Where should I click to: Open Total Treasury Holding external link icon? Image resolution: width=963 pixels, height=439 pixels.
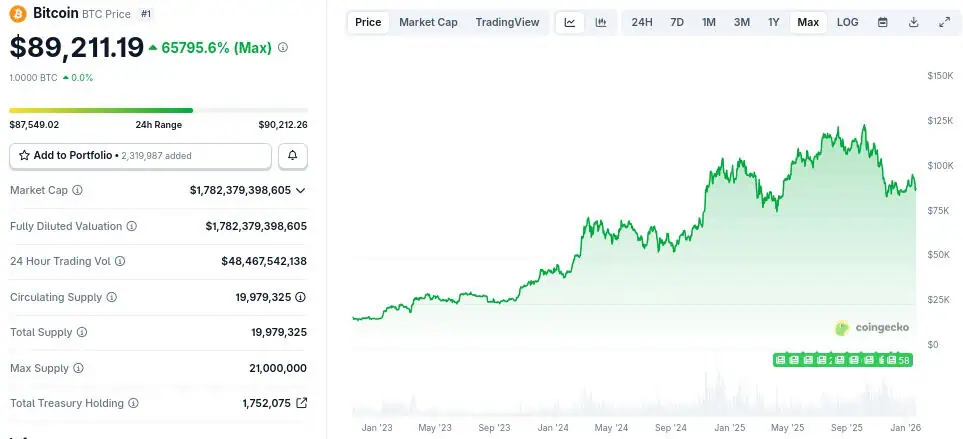[301, 403]
